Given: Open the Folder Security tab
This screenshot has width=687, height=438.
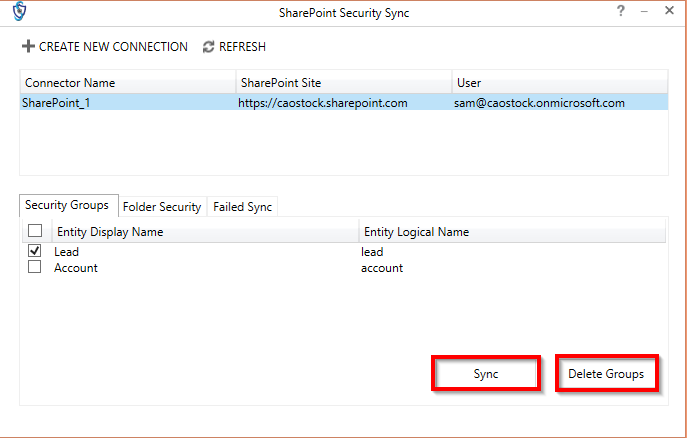Looking at the screenshot, I should click(x=162, y=207).
